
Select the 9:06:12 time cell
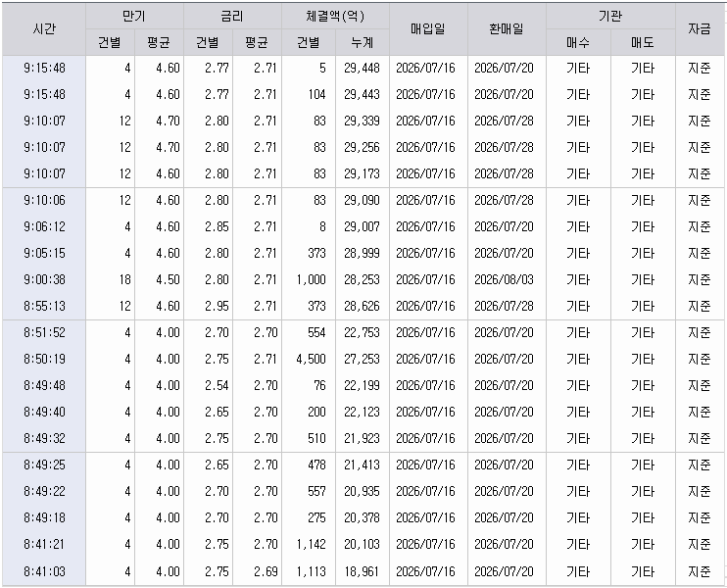[x=44, y=226]
